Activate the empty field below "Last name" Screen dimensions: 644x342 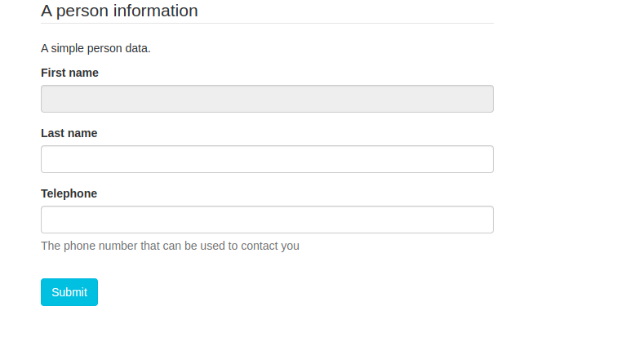(267, 159)
